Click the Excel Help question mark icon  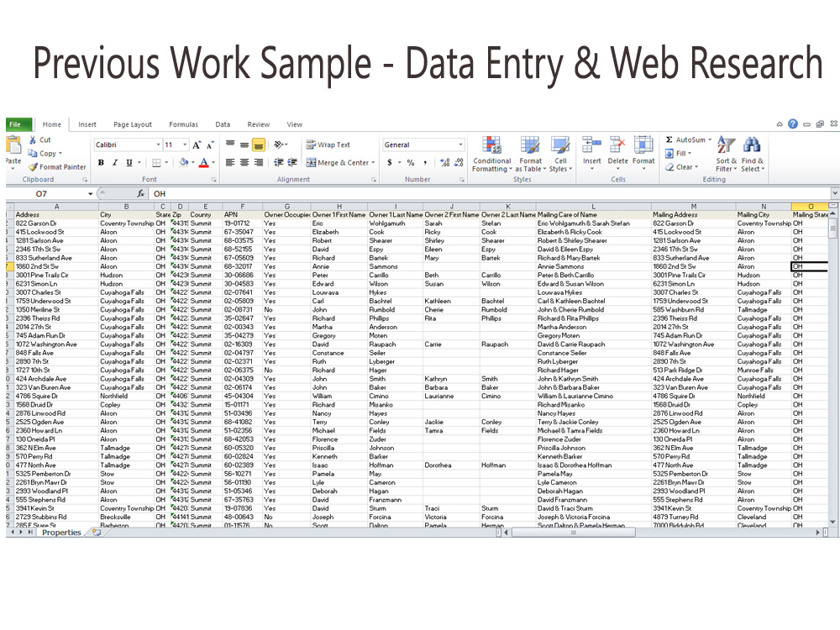(x=793, y=123)
